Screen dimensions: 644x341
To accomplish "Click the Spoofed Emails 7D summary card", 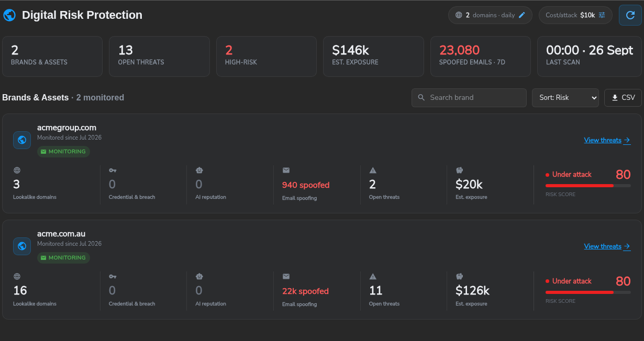I will [x=481, y=56].
